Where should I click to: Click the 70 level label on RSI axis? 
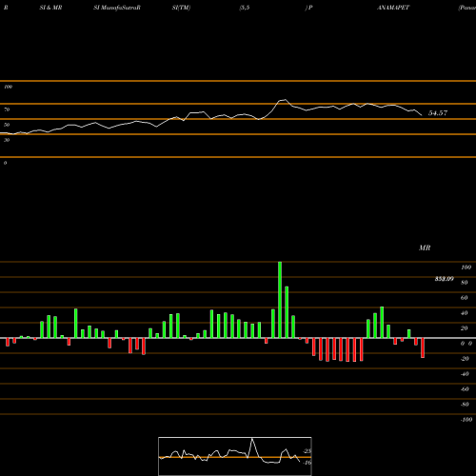pos(7,109)
